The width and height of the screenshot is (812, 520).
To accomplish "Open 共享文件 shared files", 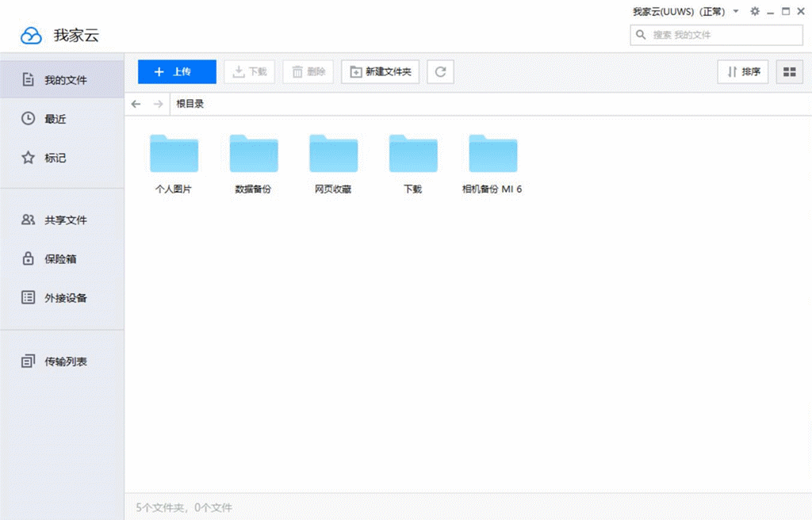I will (62, 220).
